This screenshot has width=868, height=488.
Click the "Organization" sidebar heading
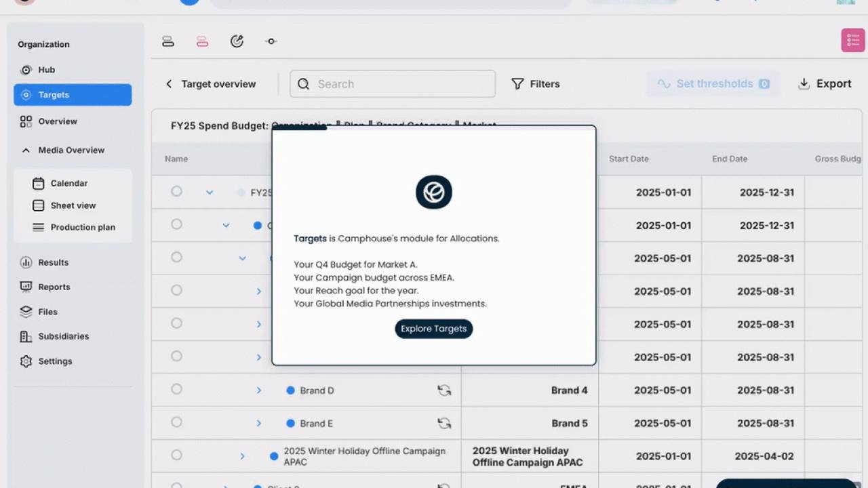pyautogui.click(x=43, y=45)
